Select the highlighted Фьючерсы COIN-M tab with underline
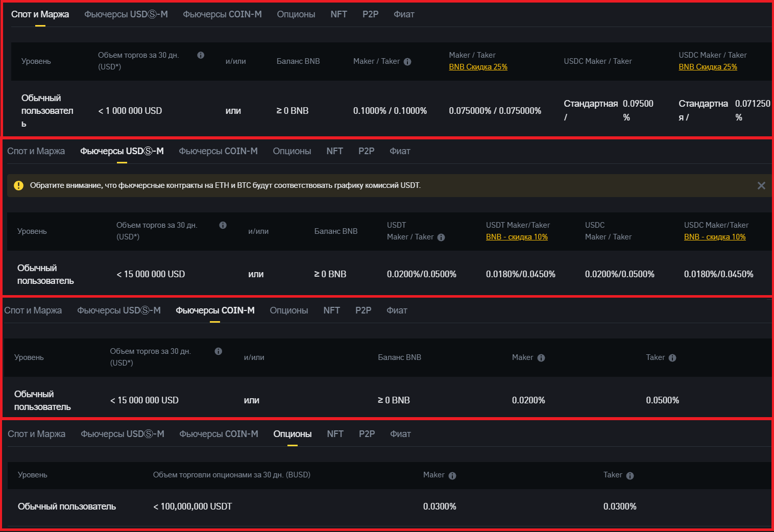 [215, 310]
